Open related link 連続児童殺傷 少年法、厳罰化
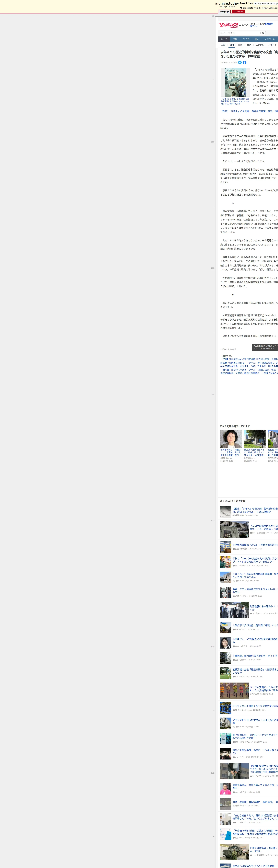The image size is (278, 868). tap(249, 373)
